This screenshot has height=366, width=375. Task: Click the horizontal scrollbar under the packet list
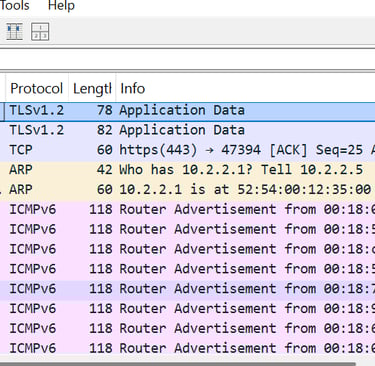[178, 364]
